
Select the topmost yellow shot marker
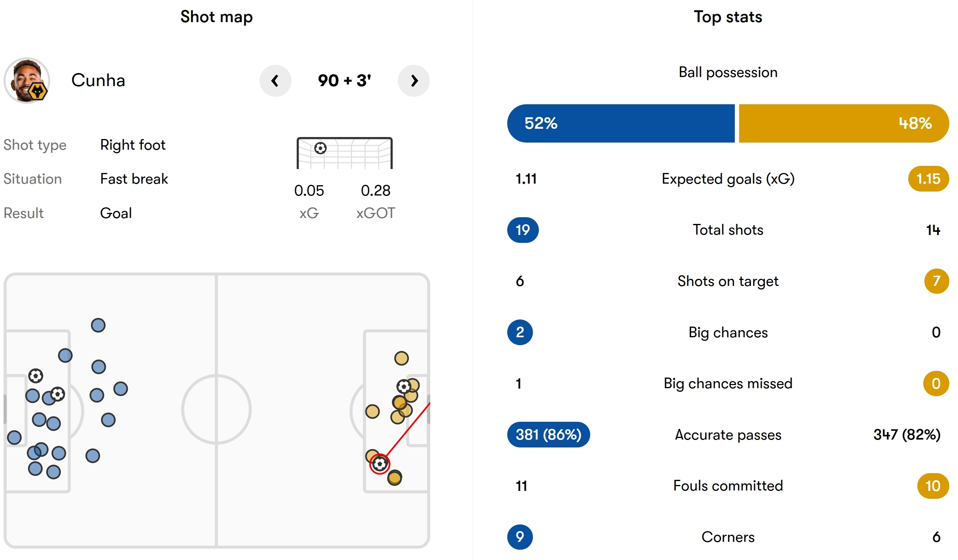coord(401,358)
